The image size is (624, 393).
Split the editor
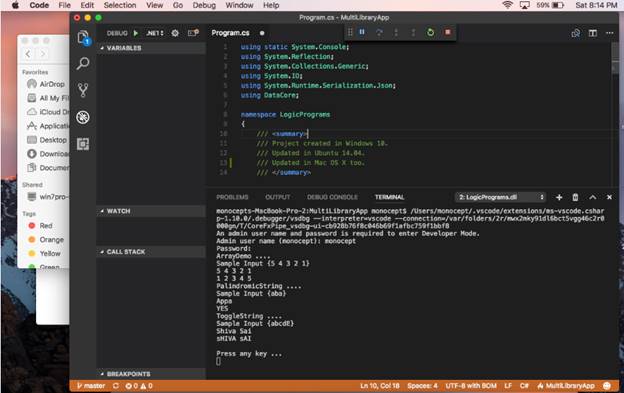tap(593, 33)
